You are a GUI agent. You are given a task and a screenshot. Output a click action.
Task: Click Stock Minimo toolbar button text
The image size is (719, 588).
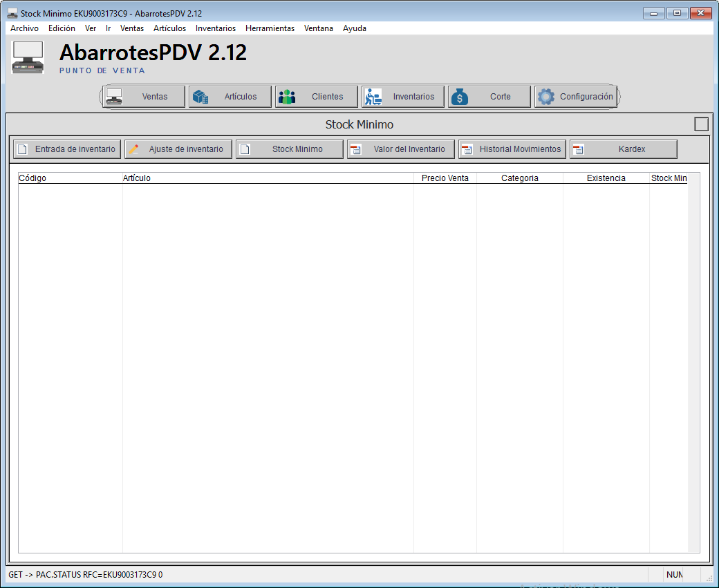point(297,149)
